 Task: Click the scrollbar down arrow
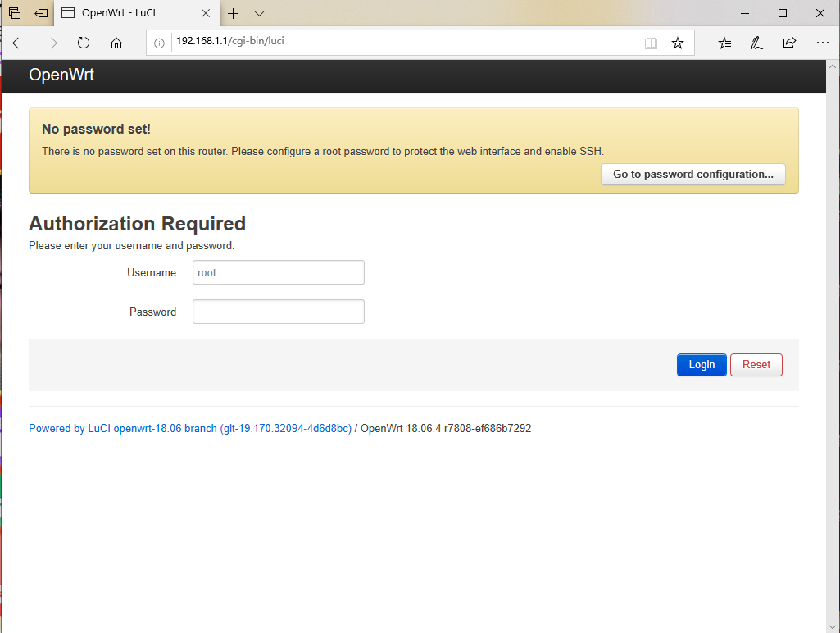coord(833,626)
